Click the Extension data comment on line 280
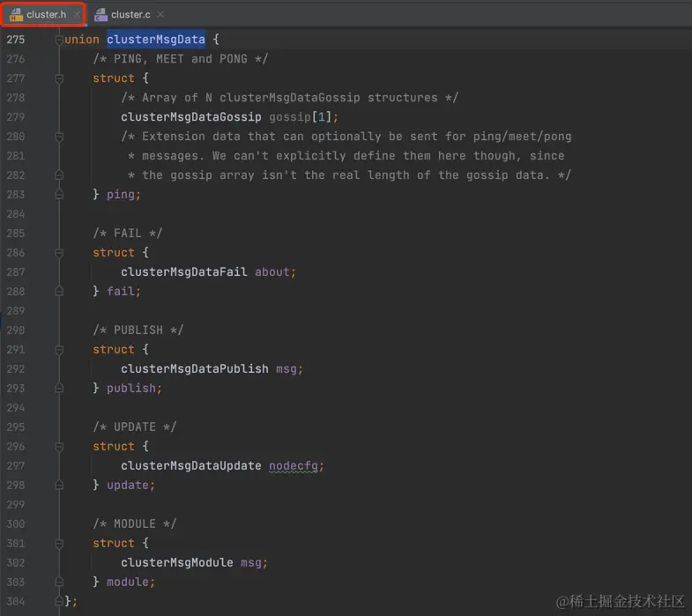The width and height of the screenshot is (692, 616). click(x=346, y=137)
